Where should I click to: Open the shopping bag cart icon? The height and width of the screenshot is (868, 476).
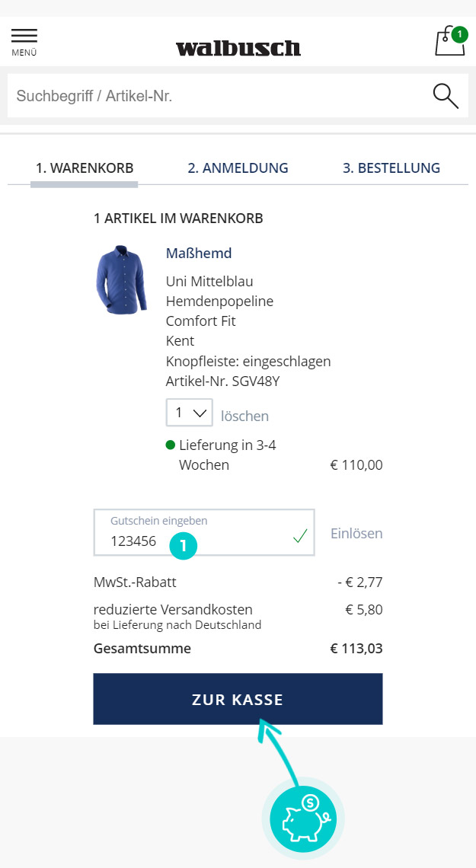[x=448, y=43]
